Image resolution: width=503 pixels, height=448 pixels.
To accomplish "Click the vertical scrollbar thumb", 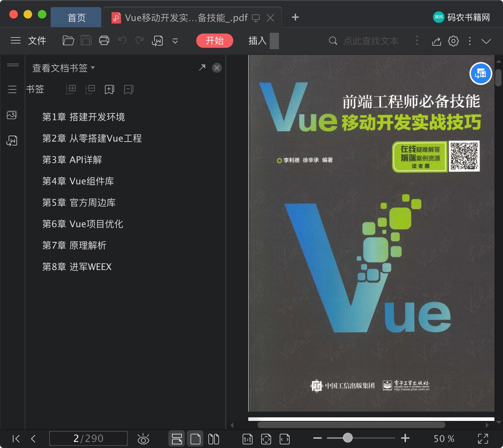I will (x=498, y=78).
